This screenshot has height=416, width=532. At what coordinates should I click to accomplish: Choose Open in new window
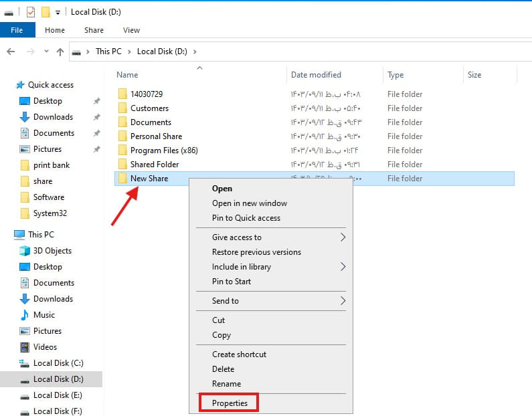point(250,203)
